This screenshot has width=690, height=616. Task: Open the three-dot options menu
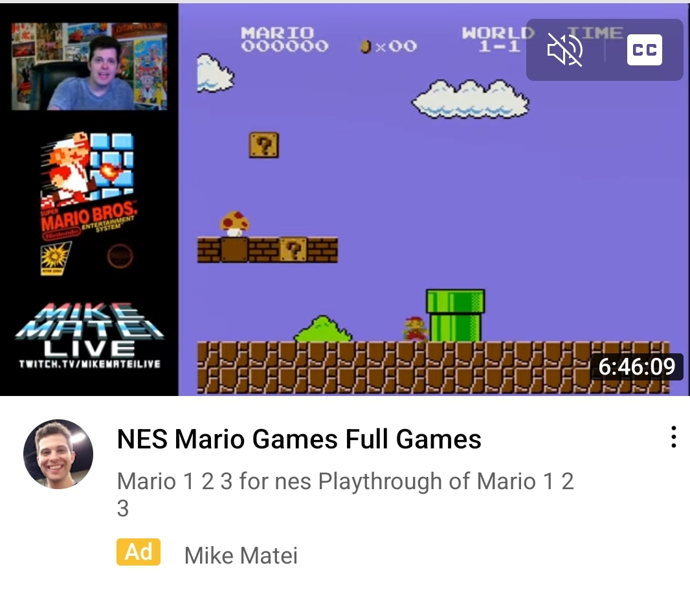coord(673,437)
